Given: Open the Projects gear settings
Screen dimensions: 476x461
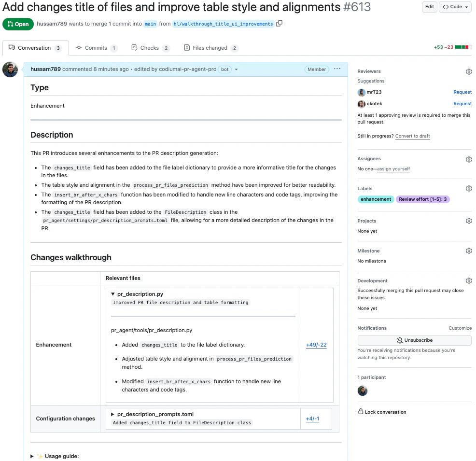Looking at the screenshot, I should 469,221.
